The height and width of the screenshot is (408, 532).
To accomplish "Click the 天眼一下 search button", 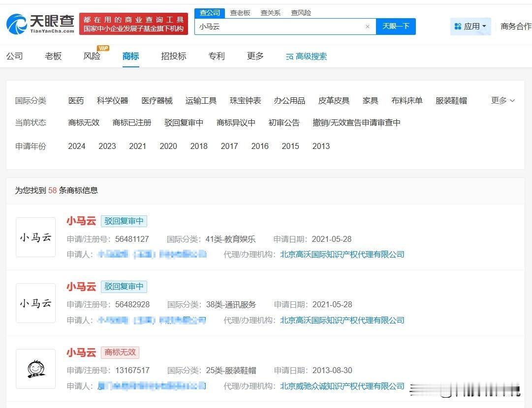I will 396,27.
